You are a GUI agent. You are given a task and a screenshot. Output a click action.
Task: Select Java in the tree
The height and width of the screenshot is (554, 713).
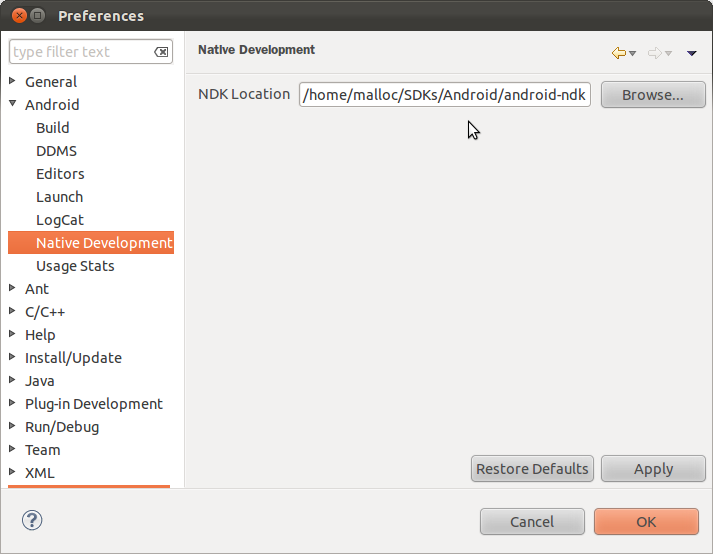coord(40,381)
